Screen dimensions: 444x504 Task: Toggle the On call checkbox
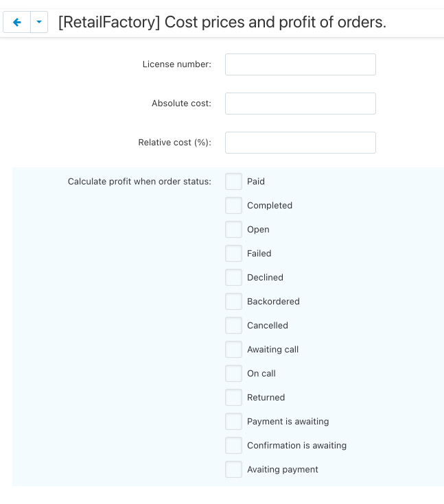[x=234, y=374]
